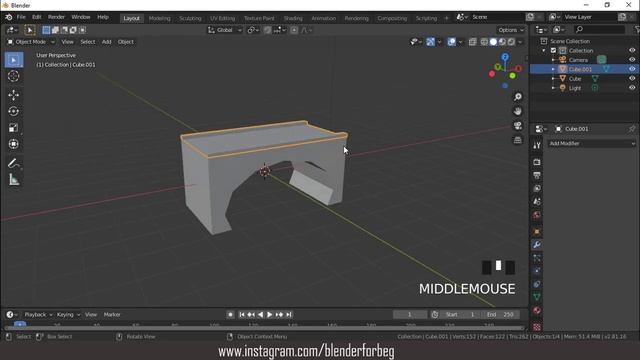Viewport: 640px width, 360px height.
Task: Open the timeline Marker menu
Action: tap(112, 315)
